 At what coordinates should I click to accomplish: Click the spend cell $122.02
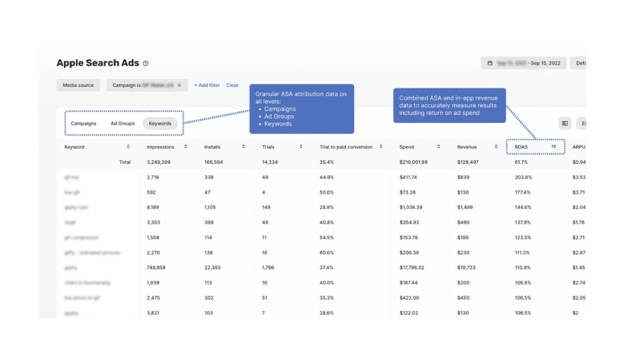[x=409, y=313]
